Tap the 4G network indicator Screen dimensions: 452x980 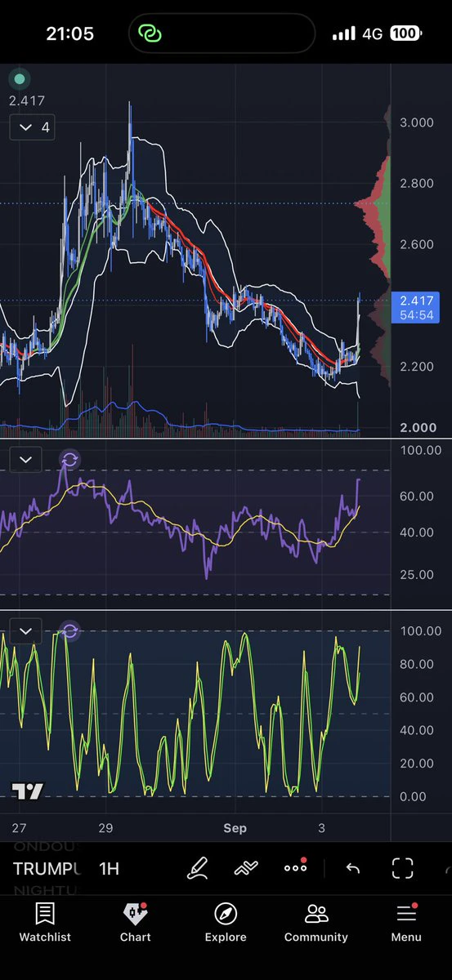pyautogui.click(x=373, y=34)
